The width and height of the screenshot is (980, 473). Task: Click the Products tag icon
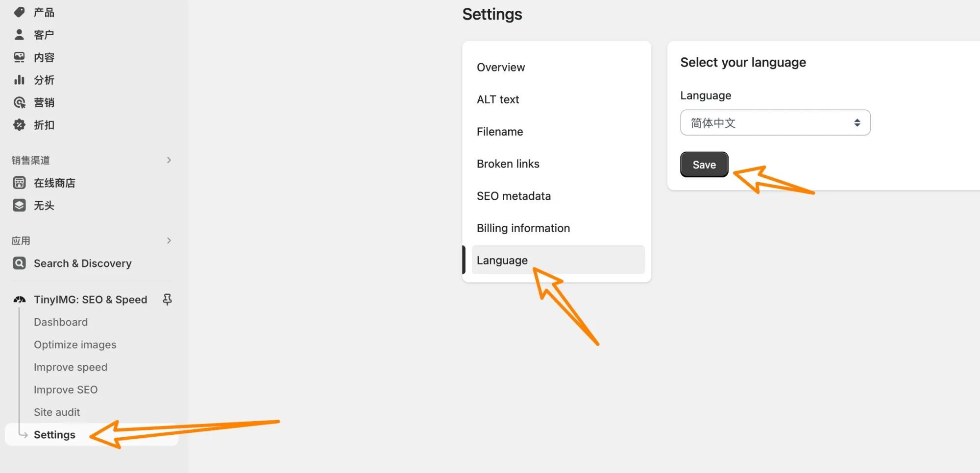coord(19,12)
